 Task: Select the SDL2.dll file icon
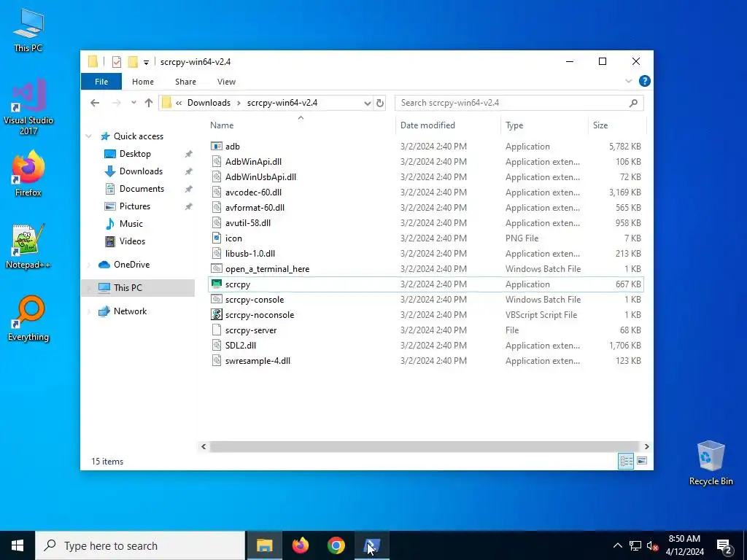click(216, 345)
